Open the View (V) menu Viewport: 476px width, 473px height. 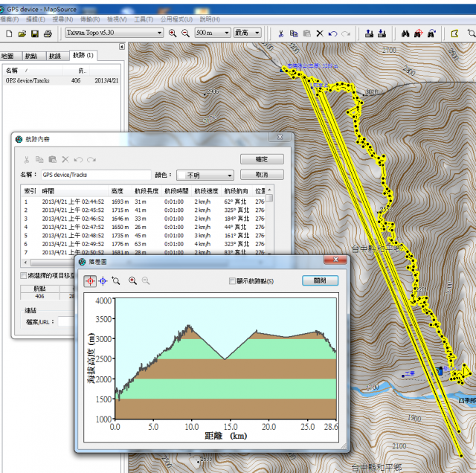coord(117,19)
